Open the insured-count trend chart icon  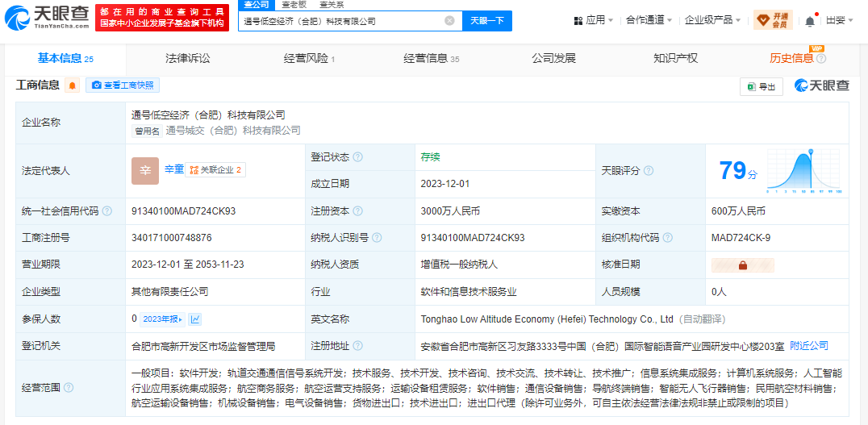pyautogui.click(x=195, y=319)
